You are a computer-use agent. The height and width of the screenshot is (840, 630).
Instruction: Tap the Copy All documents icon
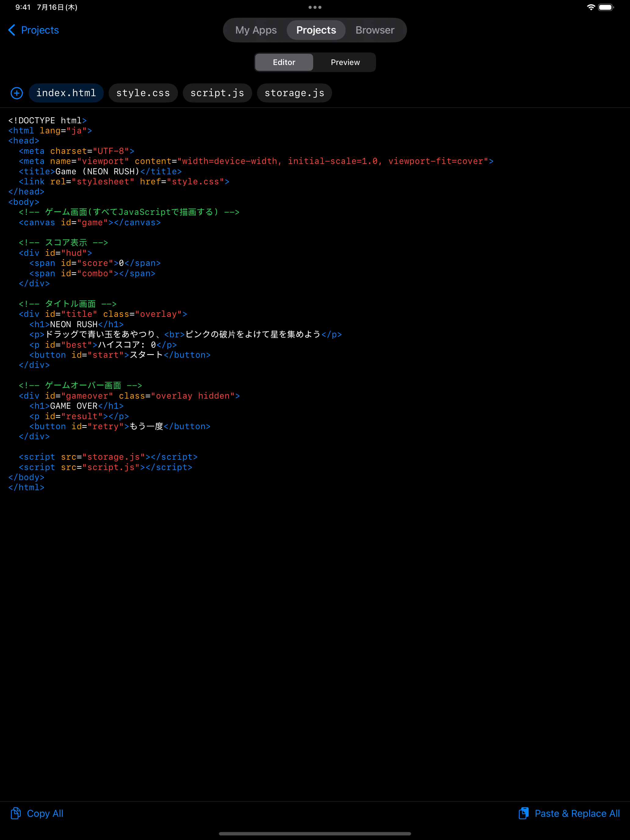(16, 813)
